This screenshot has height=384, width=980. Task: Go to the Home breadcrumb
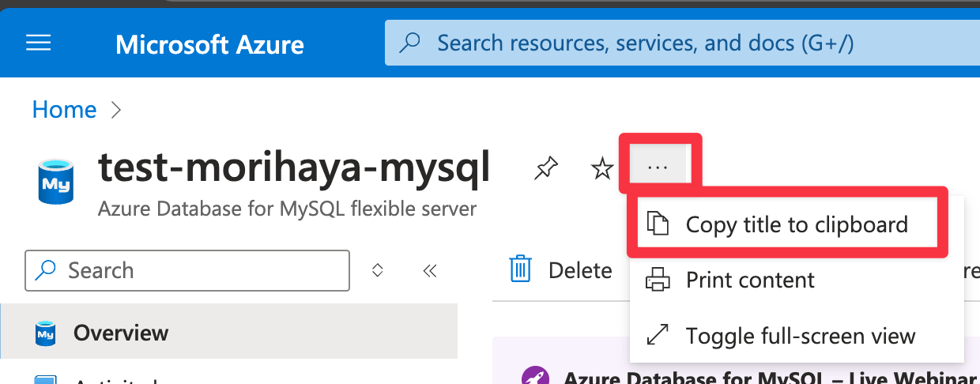[x=64, y=109]
